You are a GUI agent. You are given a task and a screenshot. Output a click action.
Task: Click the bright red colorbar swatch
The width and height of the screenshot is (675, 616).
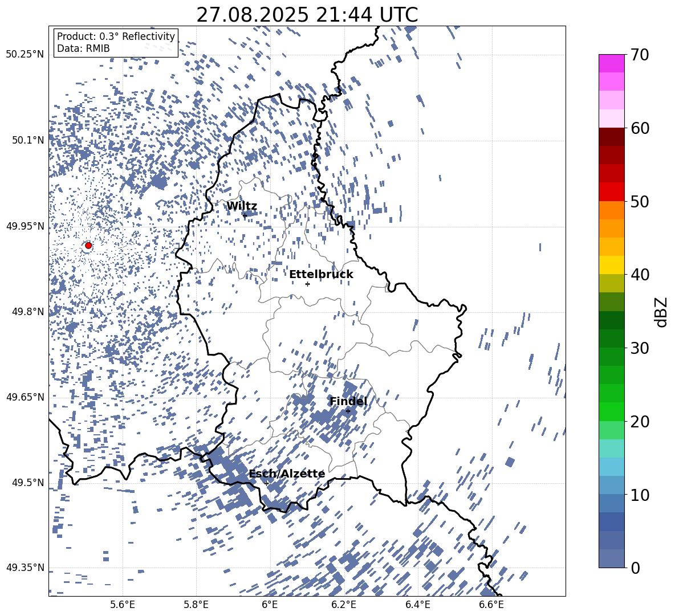[611, 192]
